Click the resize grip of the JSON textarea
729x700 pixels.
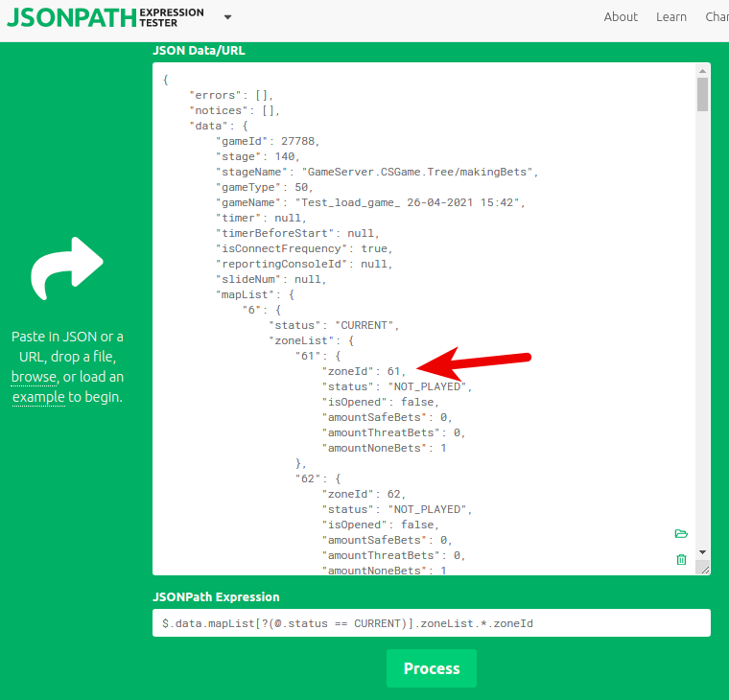click(x=705, y=570)
